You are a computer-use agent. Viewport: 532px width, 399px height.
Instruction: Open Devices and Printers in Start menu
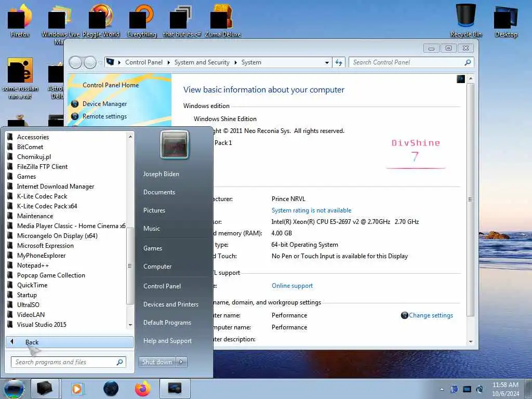click(x=171, y=304)
